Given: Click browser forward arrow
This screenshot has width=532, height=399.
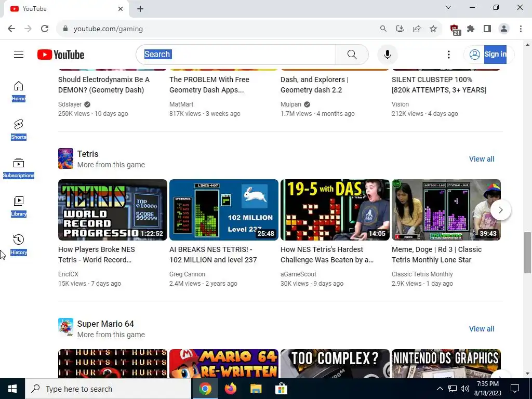Looking at the screenshot, I should point(28,29).
